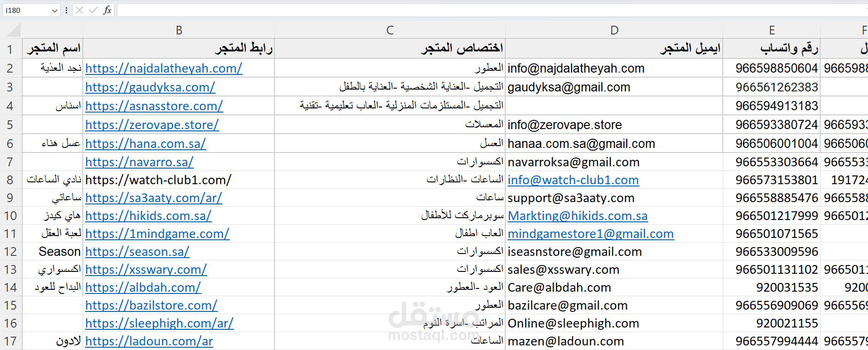Select the cell hanaa.com.sa@gmail.com
The image size is (868, 350).
pyautogui.click(x=614, y=144)
